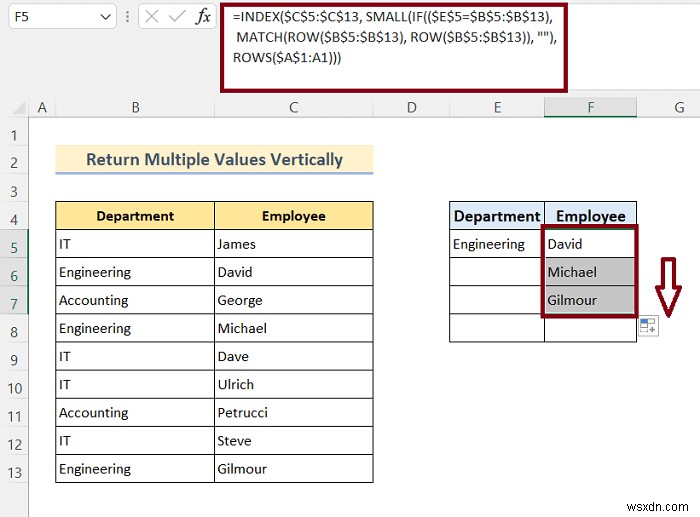This screenshot has height=517, width=700.
Task: Select column C header
Action: coord(294,108)
